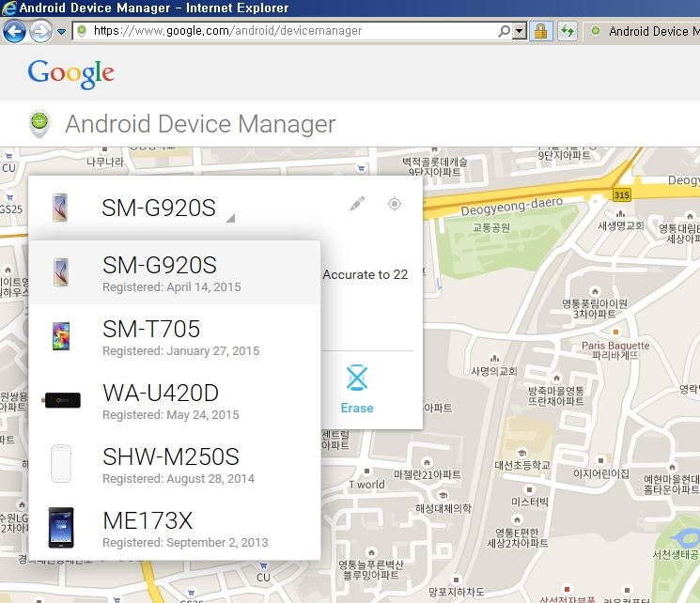The image size is (700, 603).
Task: Click the address bar URL field
Action: (286, 31)
